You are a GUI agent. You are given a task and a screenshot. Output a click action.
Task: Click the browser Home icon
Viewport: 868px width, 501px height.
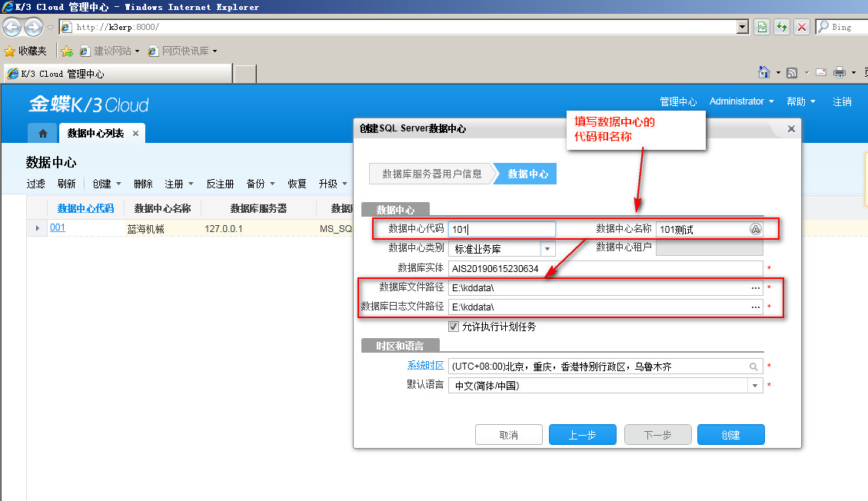coord(764,72)
